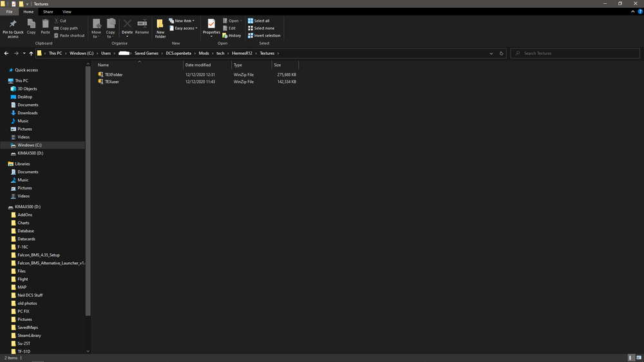Click Select none
Screen dimensions: 644x362
[261, 28]
